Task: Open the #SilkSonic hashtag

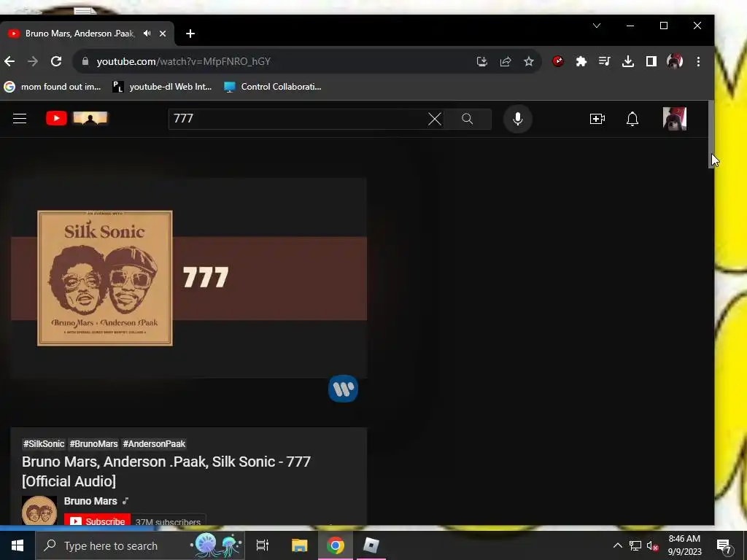Action: [44, 444]
